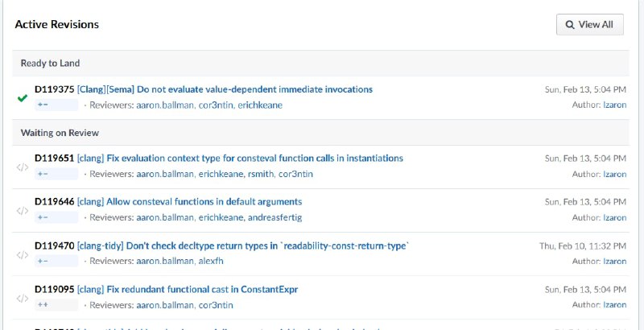Open reviewer andreasfertig's profile
The image size is (644, 330).
click(275, 217)
